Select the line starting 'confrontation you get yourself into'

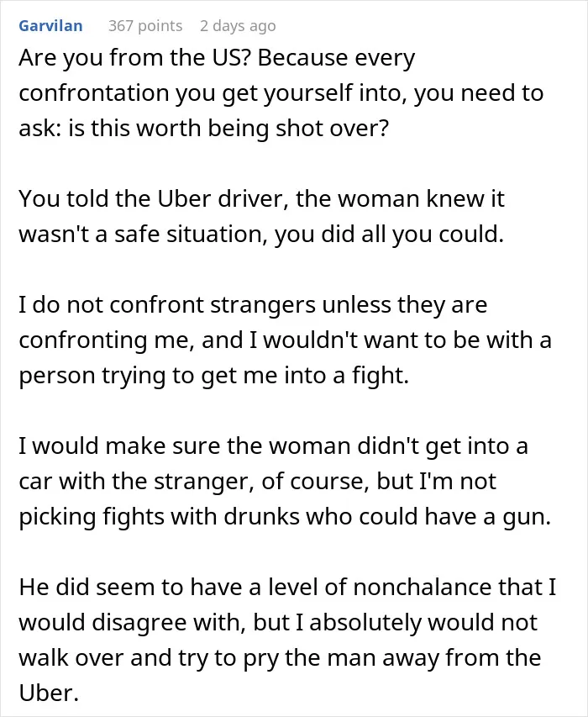point(281,93)
